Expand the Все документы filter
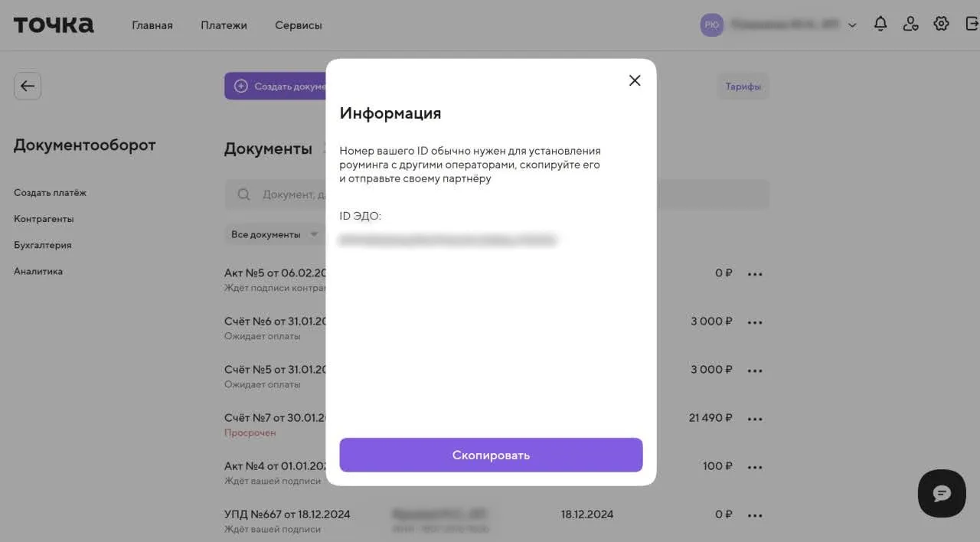The height and width of the screenshot is (542, 980). tap(274, 234)
